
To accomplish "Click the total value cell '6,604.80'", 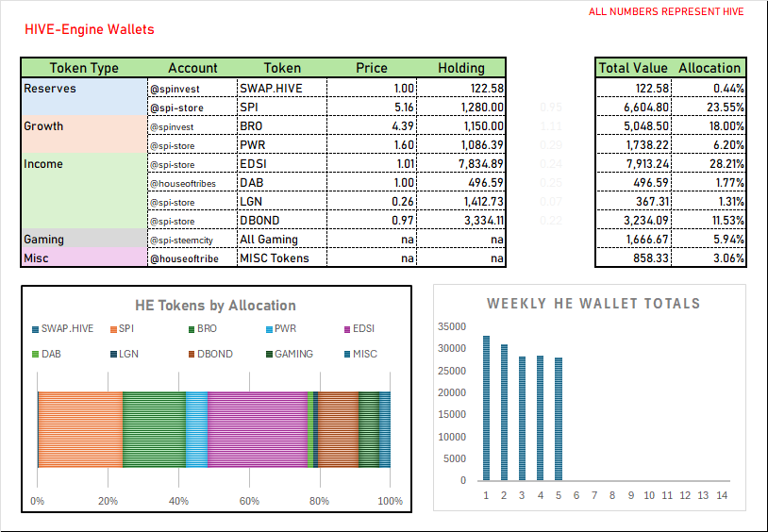I will pos(633,108).
